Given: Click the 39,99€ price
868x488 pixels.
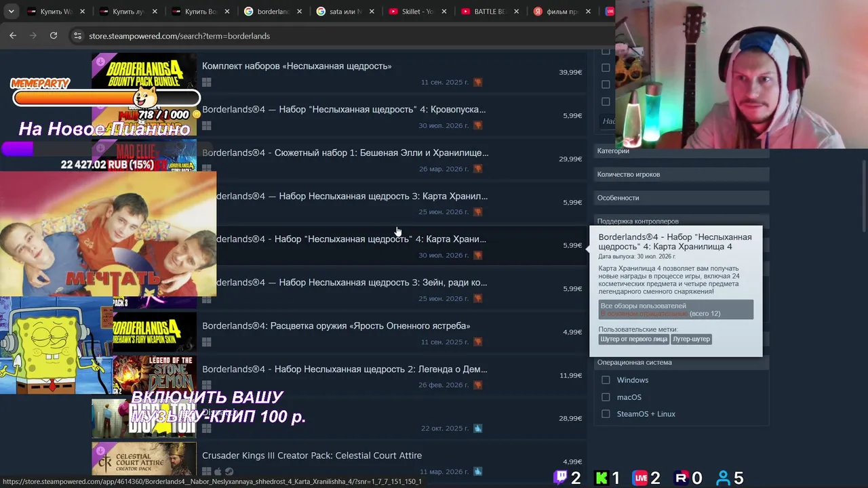Looking at the screenshot, I should 570,73.
